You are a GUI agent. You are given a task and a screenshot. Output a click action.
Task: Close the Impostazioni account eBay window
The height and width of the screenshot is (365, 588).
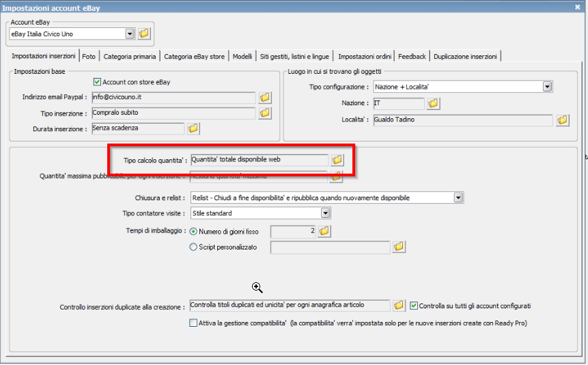pos(578,7)
